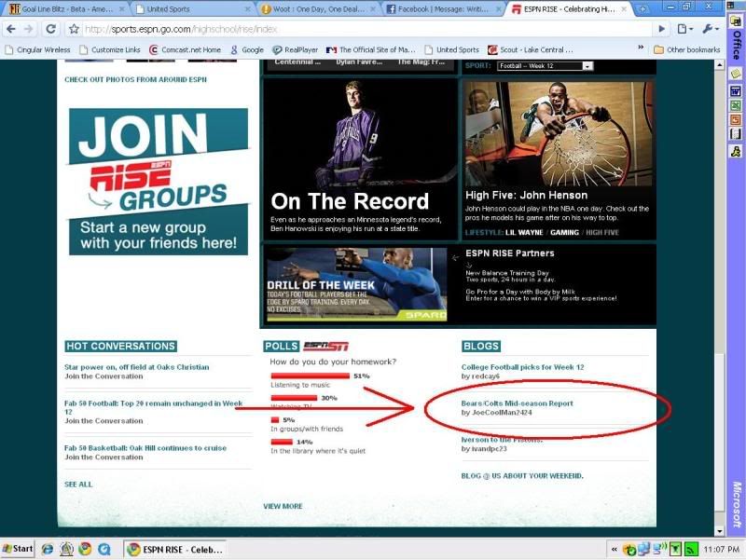Bookmark this page with the star icon
746x560 pixels.
click(73, 29)
